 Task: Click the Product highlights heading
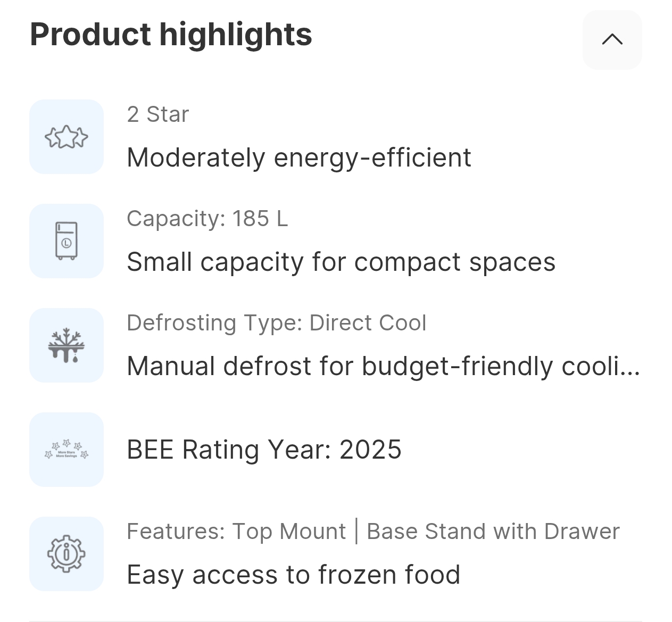coord(171,34)
